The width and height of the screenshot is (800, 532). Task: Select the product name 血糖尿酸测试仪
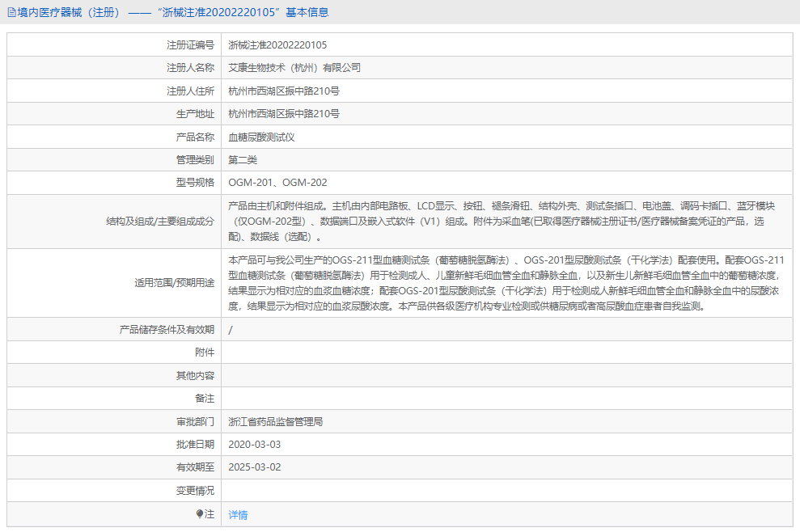[264, 137]
